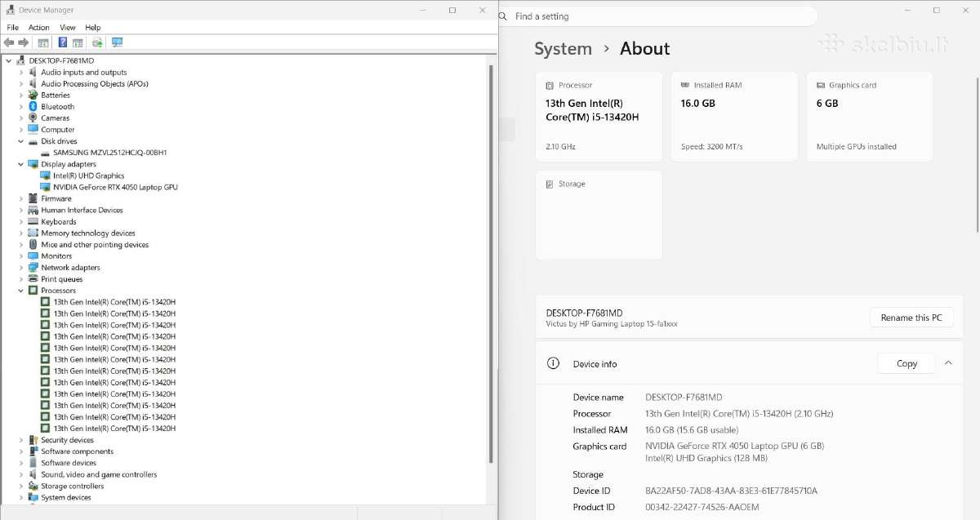980x520 pixels.
Task: Select the Sound, video and game controllers icon
Action: click(33, 473)
